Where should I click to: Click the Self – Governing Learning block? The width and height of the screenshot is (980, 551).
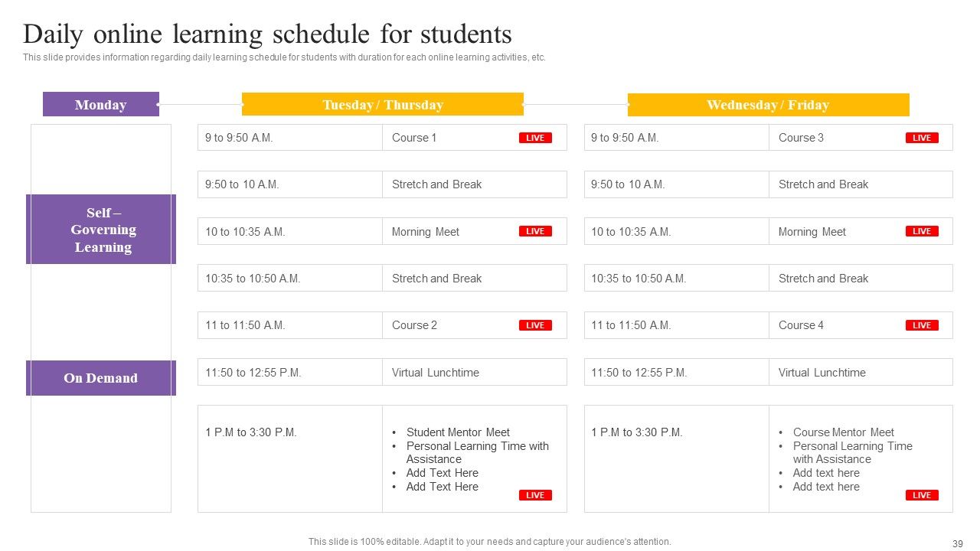(x=101, y=229)
